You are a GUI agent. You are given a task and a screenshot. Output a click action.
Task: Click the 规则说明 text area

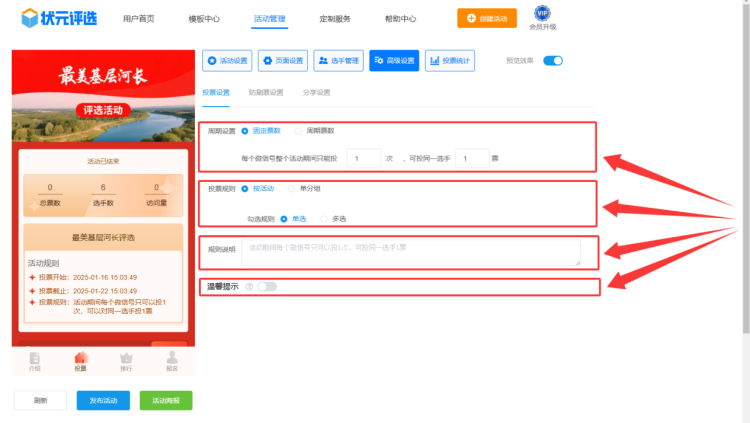pos(410,251)
